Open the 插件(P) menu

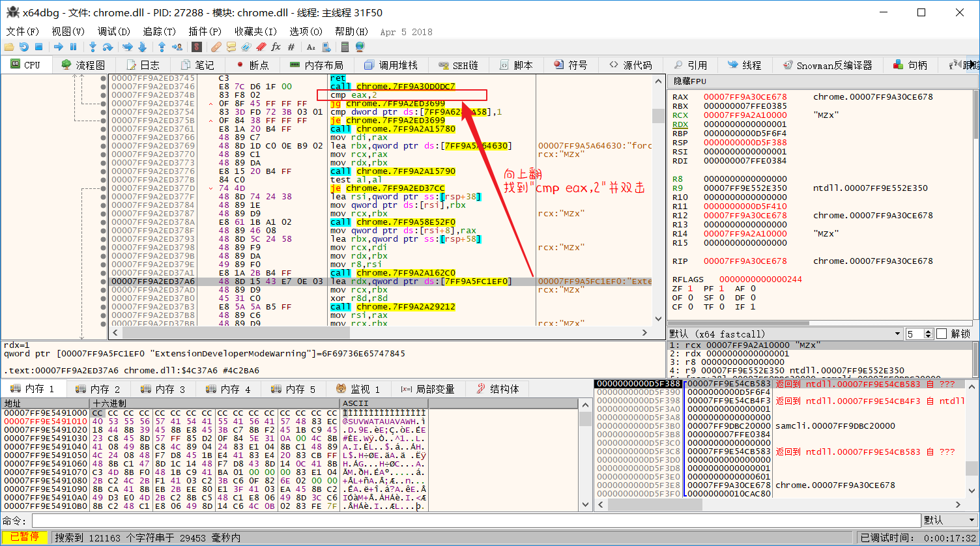(x=205, y=31)
